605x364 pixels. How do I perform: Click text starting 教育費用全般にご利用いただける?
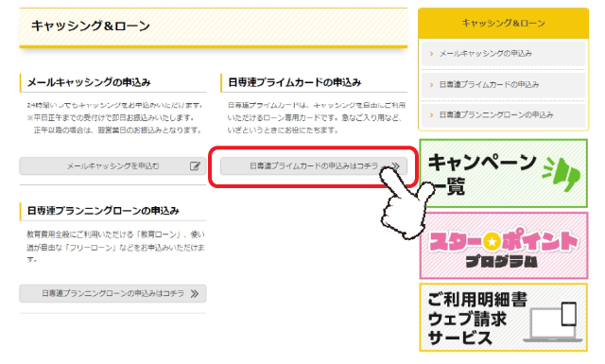115,247
